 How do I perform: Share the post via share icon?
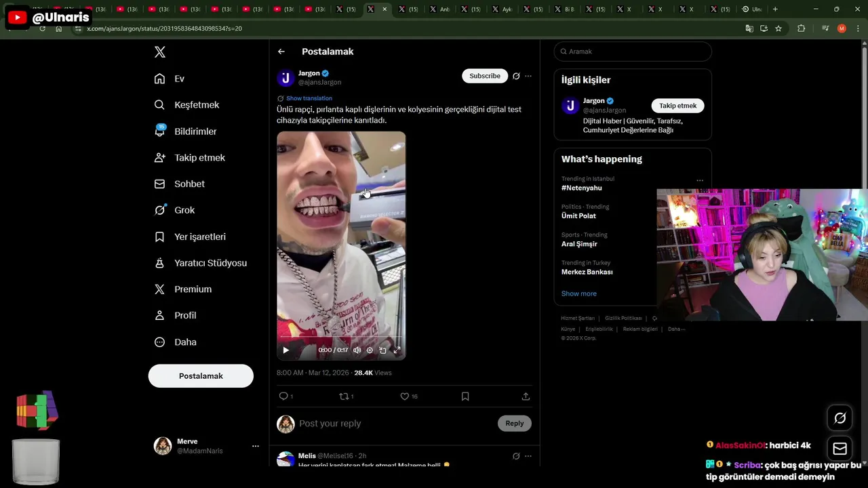(x=526, y=396)
